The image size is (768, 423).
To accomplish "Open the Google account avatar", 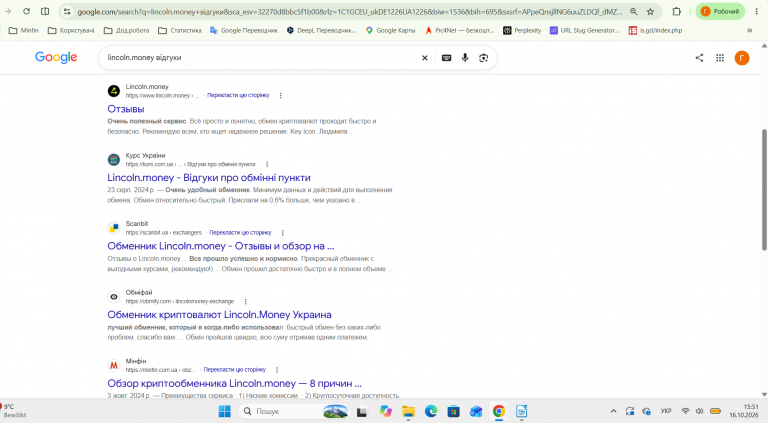I will pyautogui.click(x=742, y=58).
